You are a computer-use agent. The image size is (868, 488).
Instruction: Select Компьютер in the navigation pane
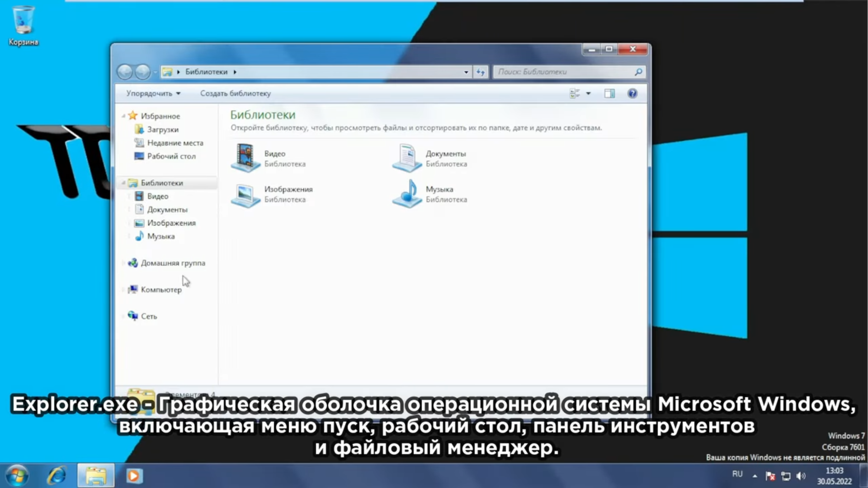click(x=161, y=290)
